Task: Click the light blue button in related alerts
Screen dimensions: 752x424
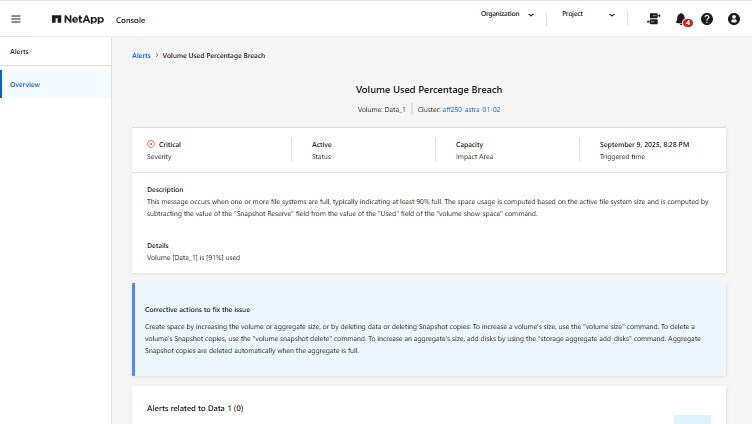Action: pos(692,419)
